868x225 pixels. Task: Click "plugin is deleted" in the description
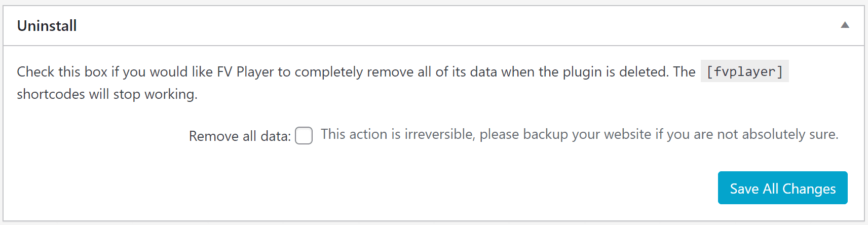[615, 72]
